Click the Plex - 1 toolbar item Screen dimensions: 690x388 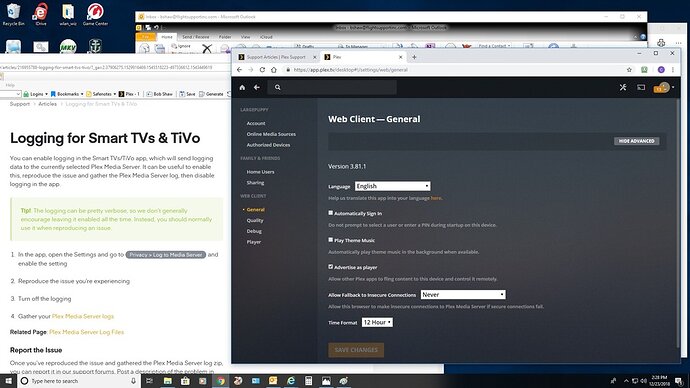(x=129, y=94)
